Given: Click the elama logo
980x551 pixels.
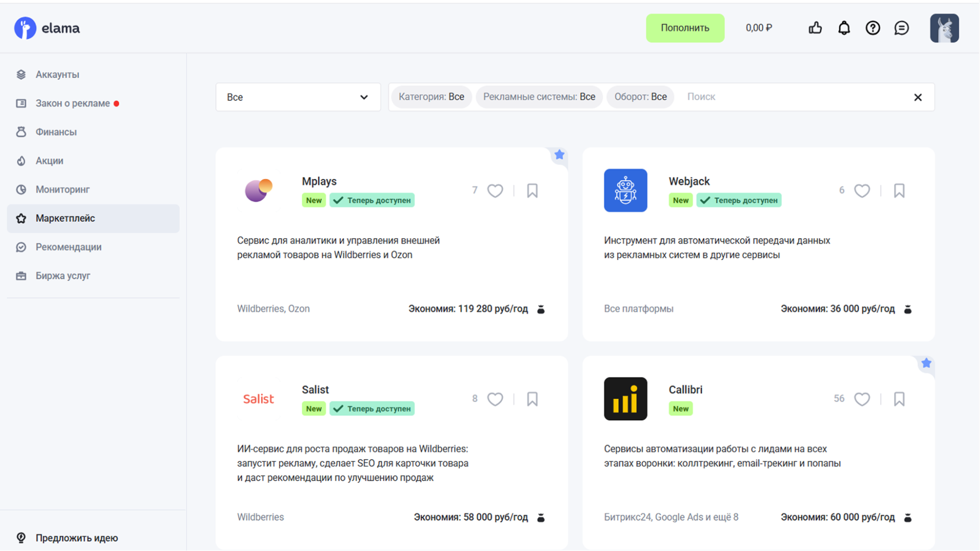Looking at the screenshot, I should 47,28.
